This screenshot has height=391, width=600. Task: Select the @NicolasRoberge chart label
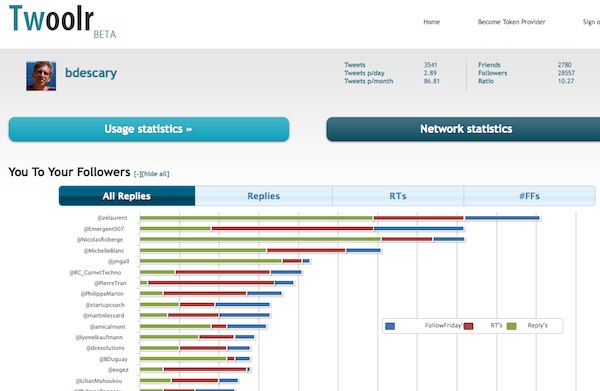pyautogui.click(x=100, y=239)
